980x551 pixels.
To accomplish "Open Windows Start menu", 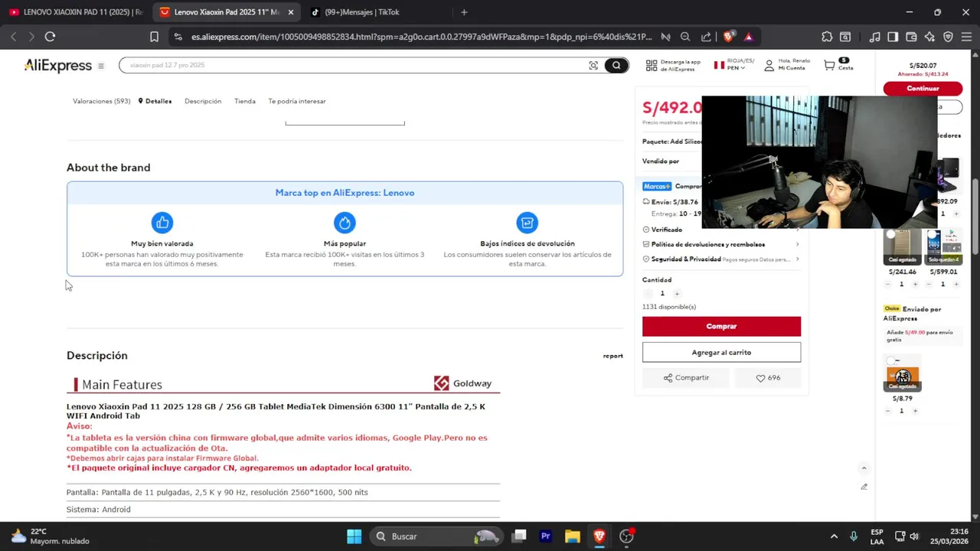I will coord(354,536).
